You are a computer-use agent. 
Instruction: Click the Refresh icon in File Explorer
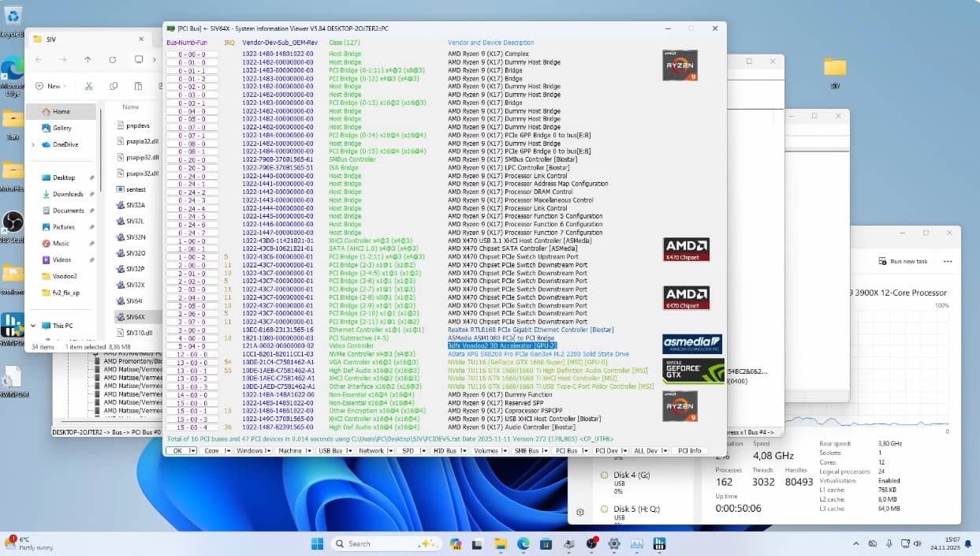pos(113,60)
